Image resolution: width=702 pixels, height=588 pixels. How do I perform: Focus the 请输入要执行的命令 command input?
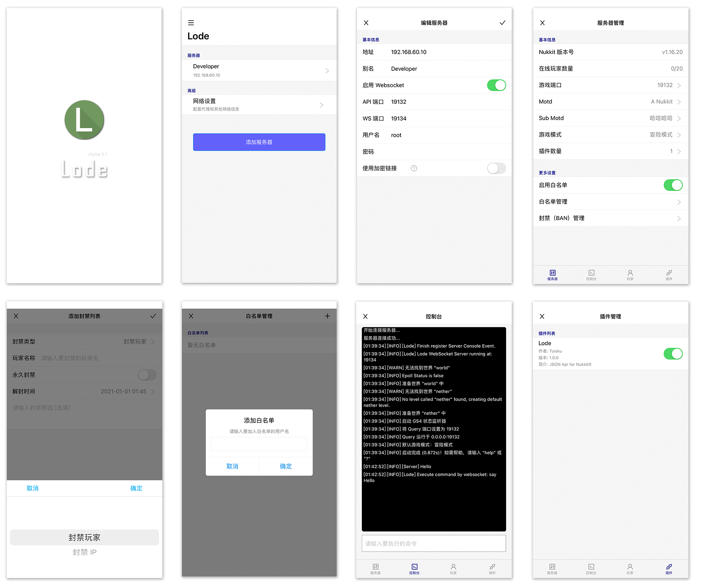pyautogui.click(x=433, y=543)
